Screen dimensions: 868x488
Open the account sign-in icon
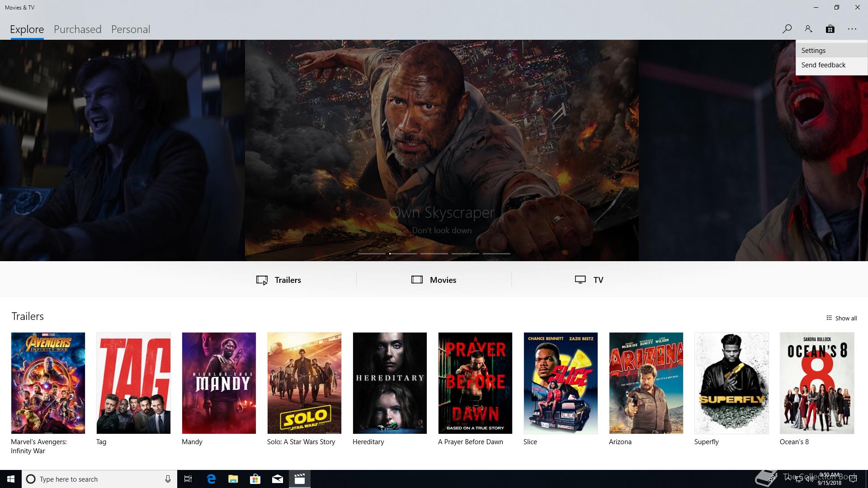(x=808, y=29)
